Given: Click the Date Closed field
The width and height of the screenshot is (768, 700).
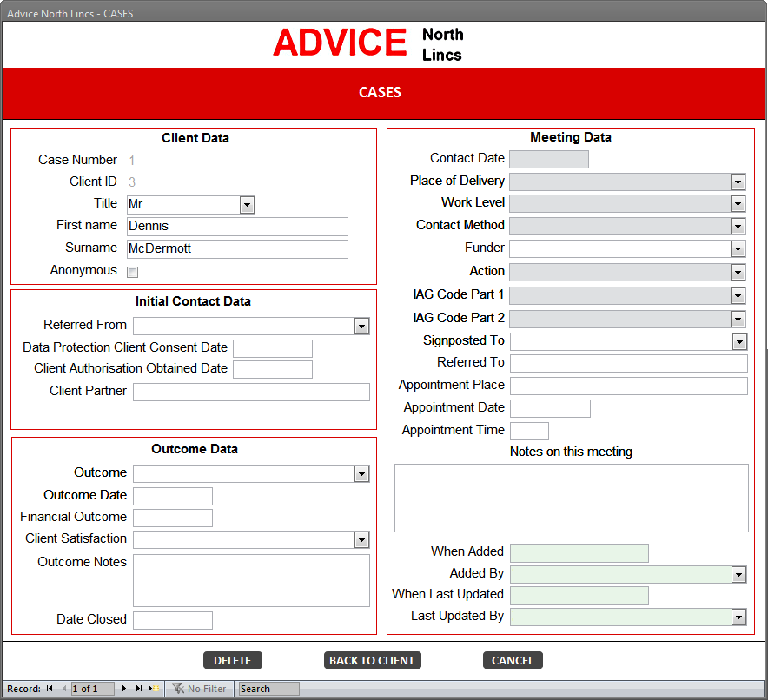Looking at the screenshot, I should (173, 620).
